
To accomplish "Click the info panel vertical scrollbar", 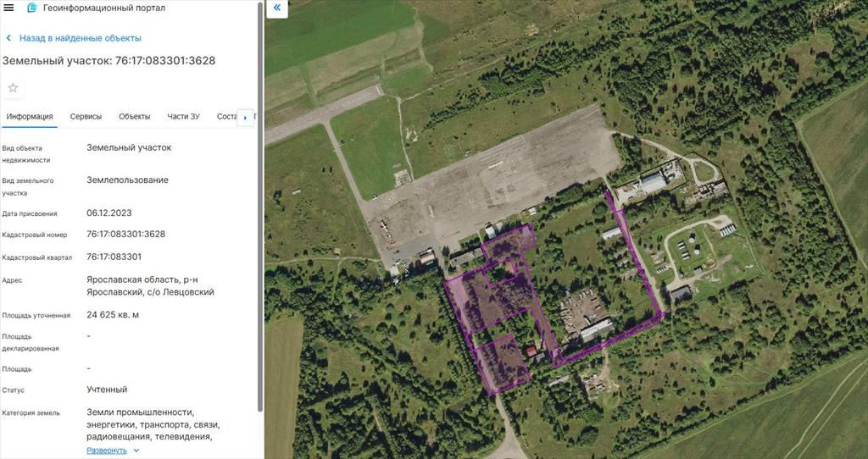I will coord(260,207).
